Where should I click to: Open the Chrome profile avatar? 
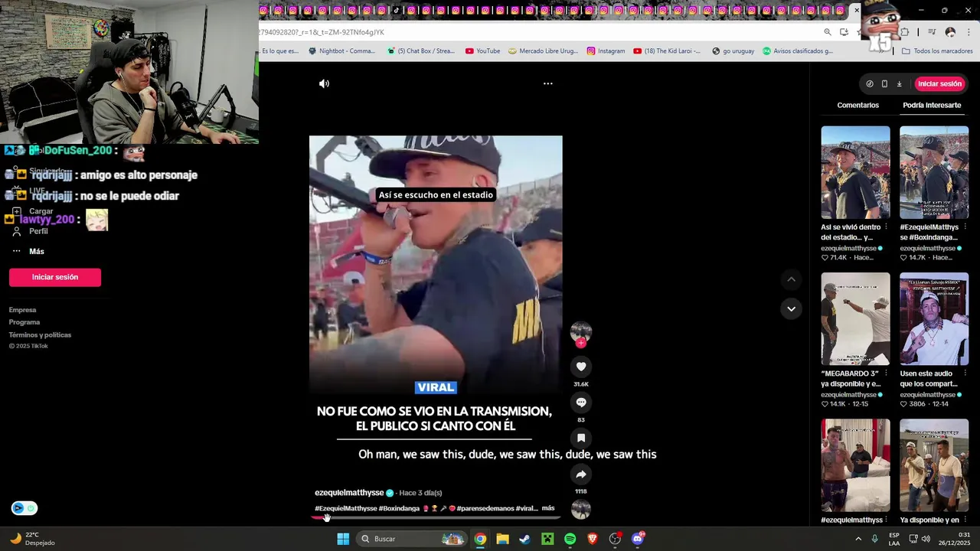950,32
